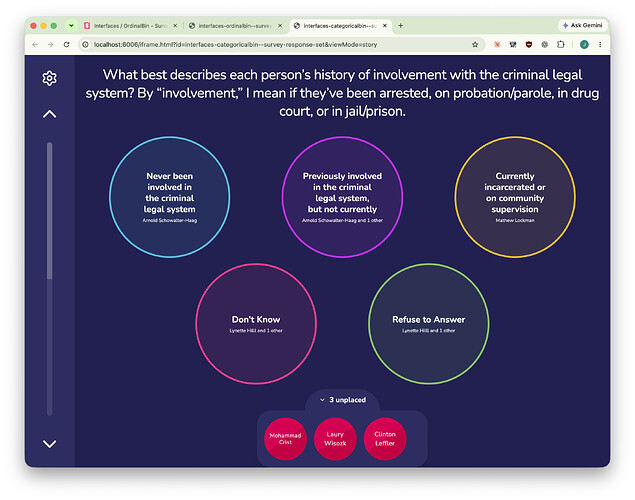Click the orange asterisk extension icon
This screenshot has width=635, height=500.
coord(497,45)
